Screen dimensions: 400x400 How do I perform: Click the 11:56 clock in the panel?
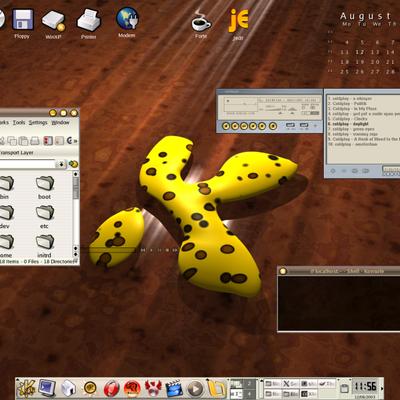(x=365, y=387)
